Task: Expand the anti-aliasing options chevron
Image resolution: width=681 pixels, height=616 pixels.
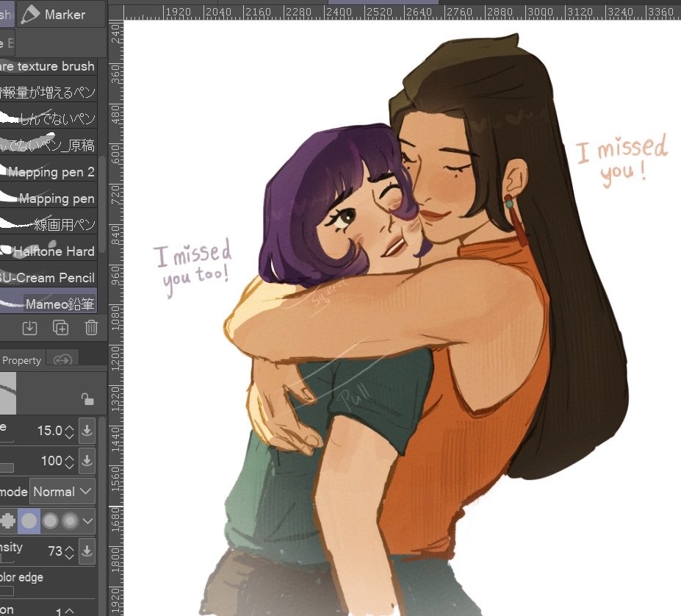Action: click(x=87, y=520)
